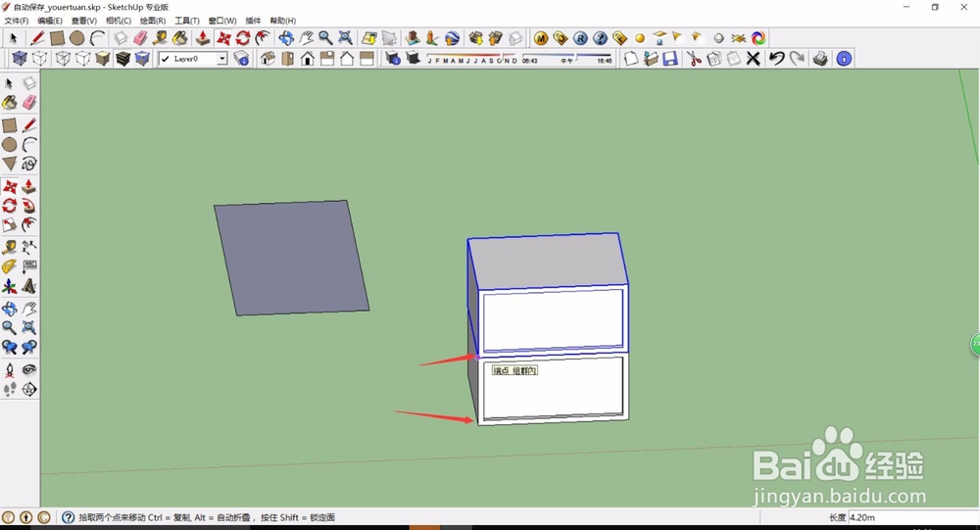Click the 长度 measurement input field
The height and width of the screenshot is (530, 980).
(x=912, y=517)
